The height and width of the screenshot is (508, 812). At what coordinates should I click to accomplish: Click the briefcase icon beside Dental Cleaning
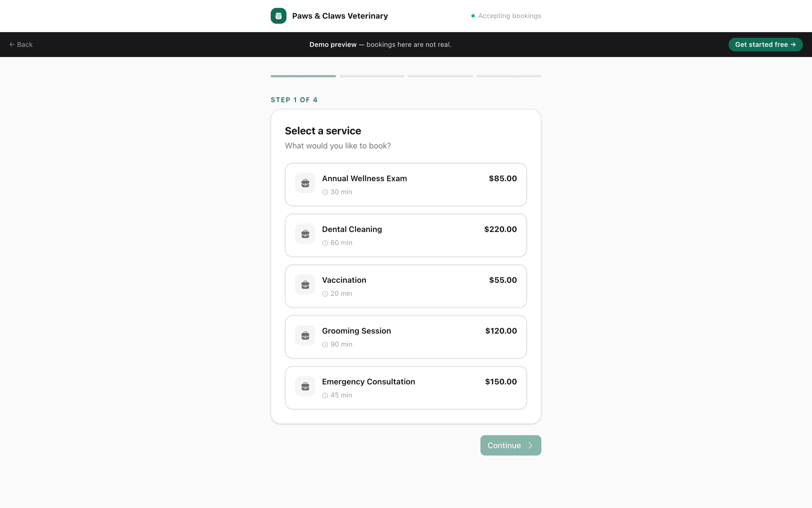pyautogui.click(x=305, y=234)
